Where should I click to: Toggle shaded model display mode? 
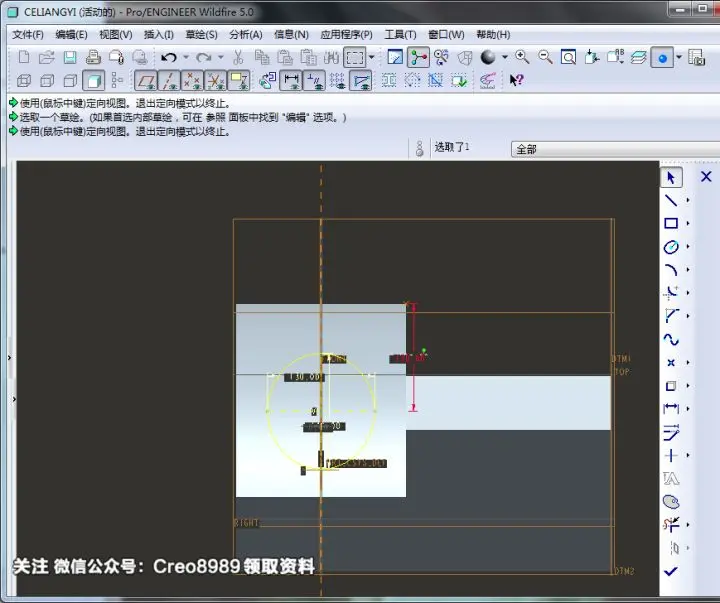[x=94, y=81]
